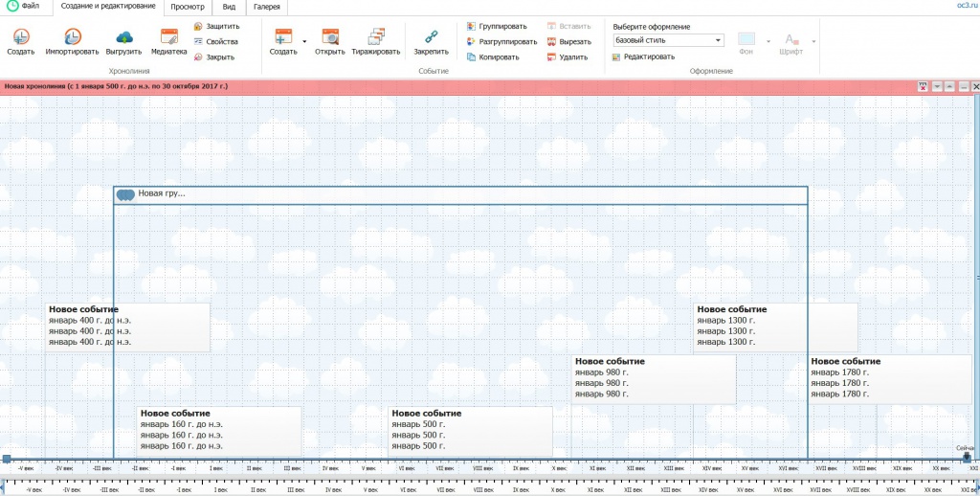Open chronoline Свойства

coord(215,42)
